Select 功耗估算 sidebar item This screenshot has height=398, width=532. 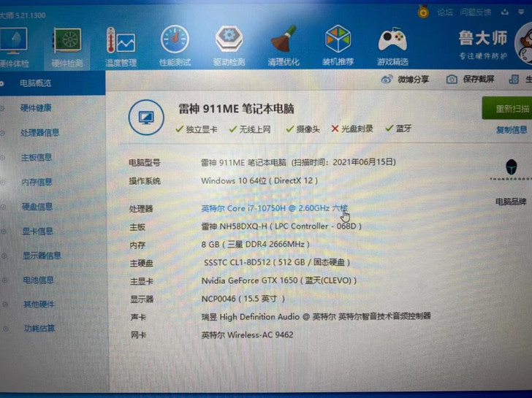click(x=39, y=329)
